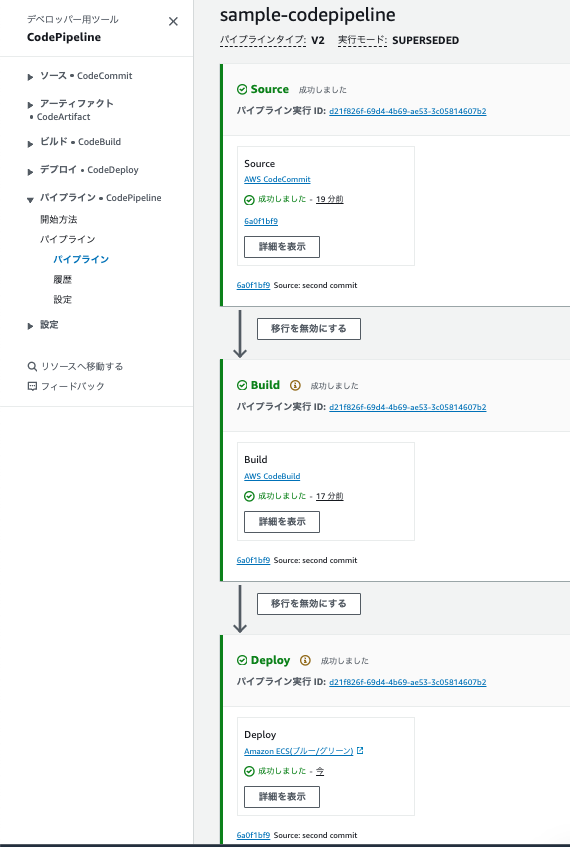Expand the デプロイ CodeDeploy section
Image resolution: width=570 pixels, height=847 pixels.
30,171
